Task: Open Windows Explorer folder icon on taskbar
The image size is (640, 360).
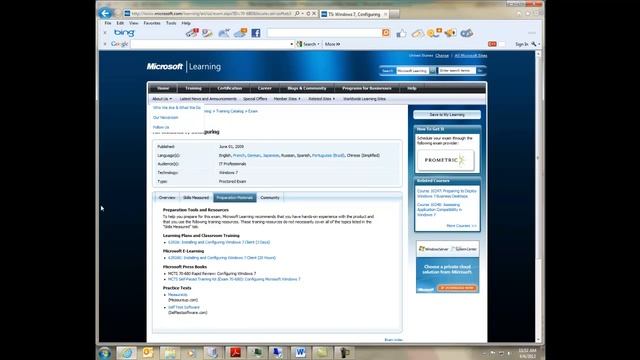Action: [x=169, y=353]
